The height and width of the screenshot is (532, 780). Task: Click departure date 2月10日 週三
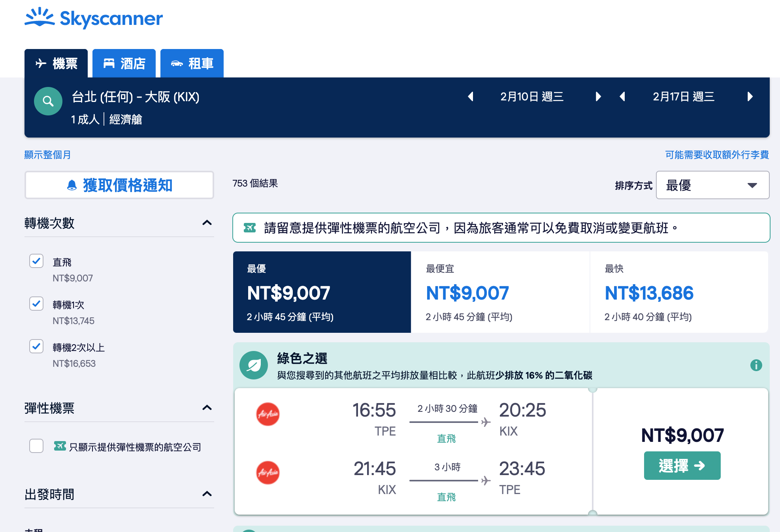532,96
